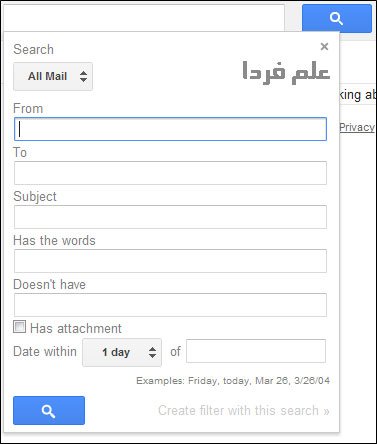Select the Subject input box

[170, 217]
